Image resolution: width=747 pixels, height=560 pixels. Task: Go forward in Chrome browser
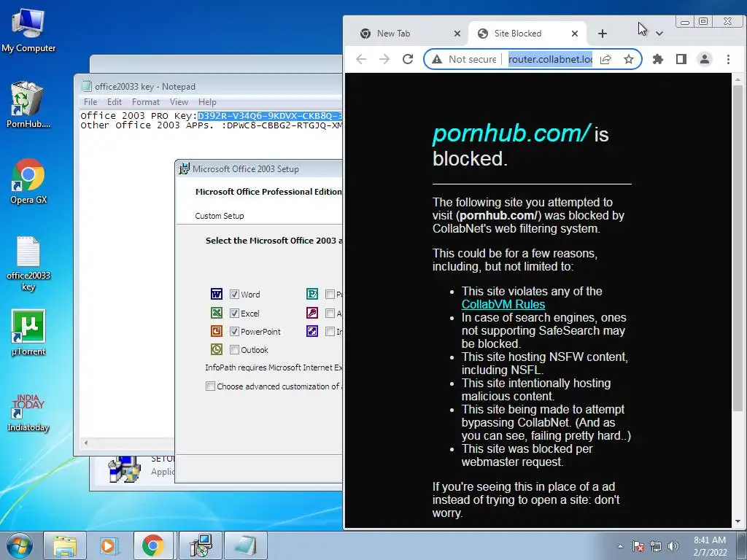(384, 59)
